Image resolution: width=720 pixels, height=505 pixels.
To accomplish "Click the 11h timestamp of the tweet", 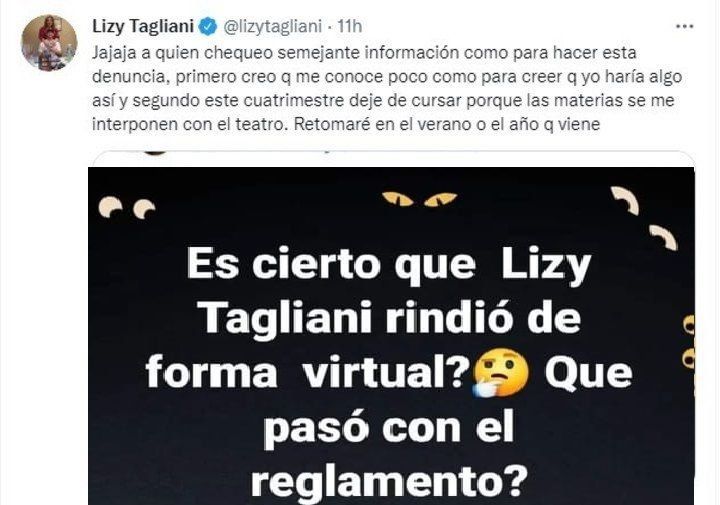I will point(349,27).
